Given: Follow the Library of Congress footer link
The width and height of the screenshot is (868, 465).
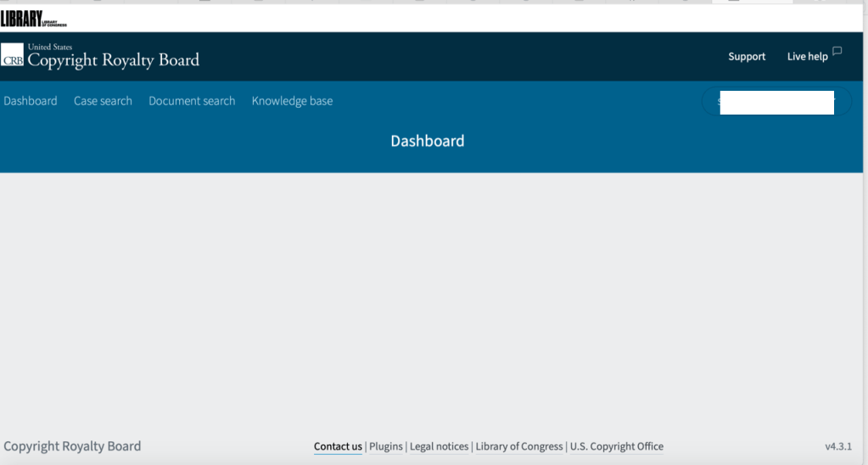Looking at the screenshot, I should pos(519,446).
